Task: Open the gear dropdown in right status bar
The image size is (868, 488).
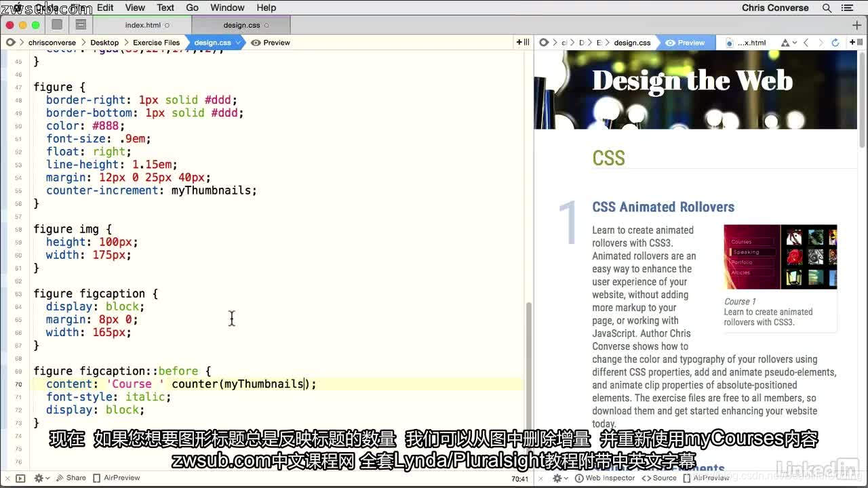Action: click(559, 478)
